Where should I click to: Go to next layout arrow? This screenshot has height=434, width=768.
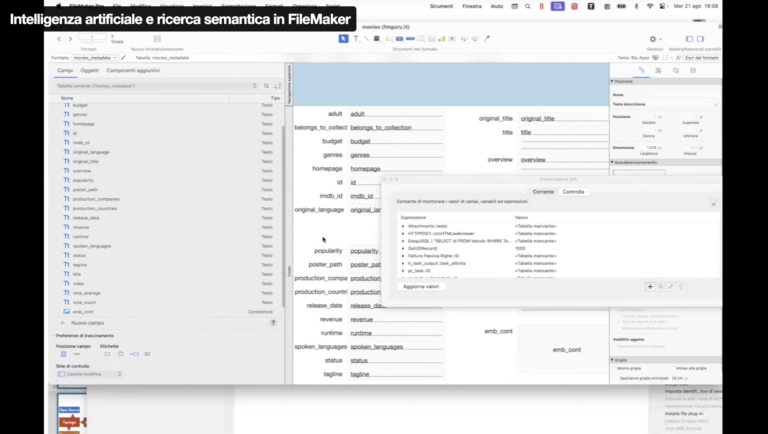[70, 39]
